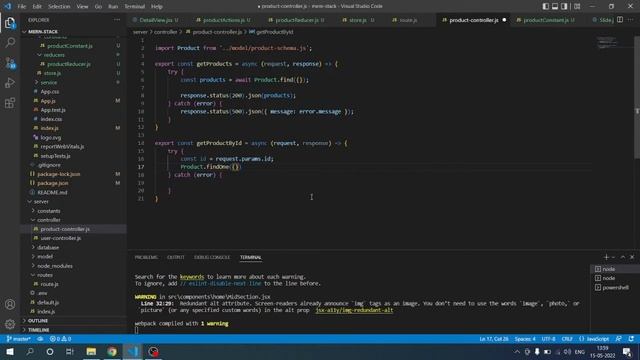Open the File menu
The height and width of the screenshot is (360, 640).
click(22, 7)
